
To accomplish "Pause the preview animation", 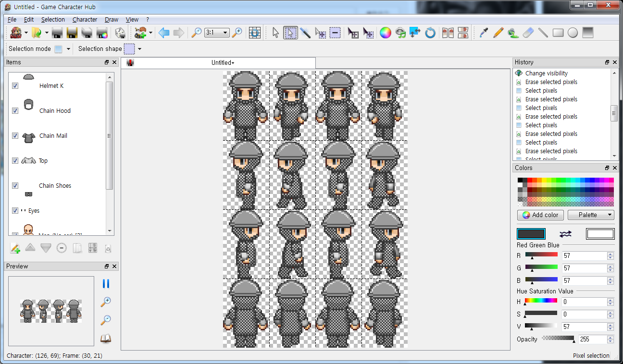I will [x=106, y=284].
